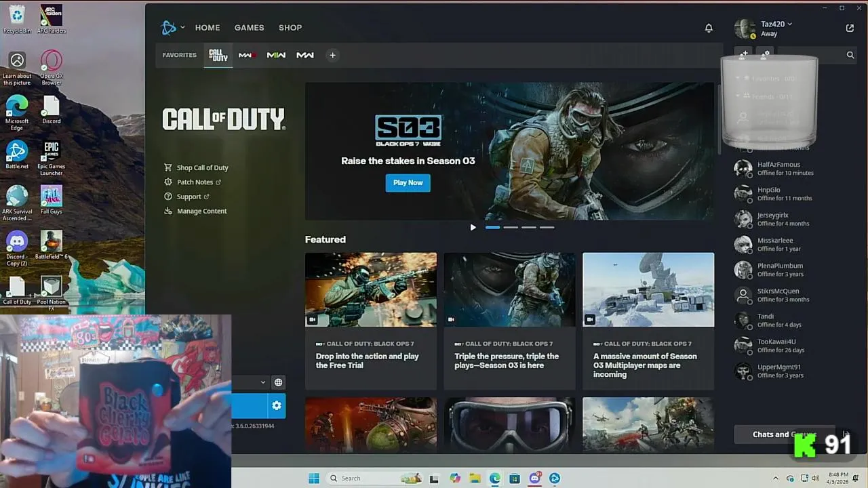Screen dimensions: 868x488
Task: Select the MWIII game icon in favorites bar
Action: (247, 55)
